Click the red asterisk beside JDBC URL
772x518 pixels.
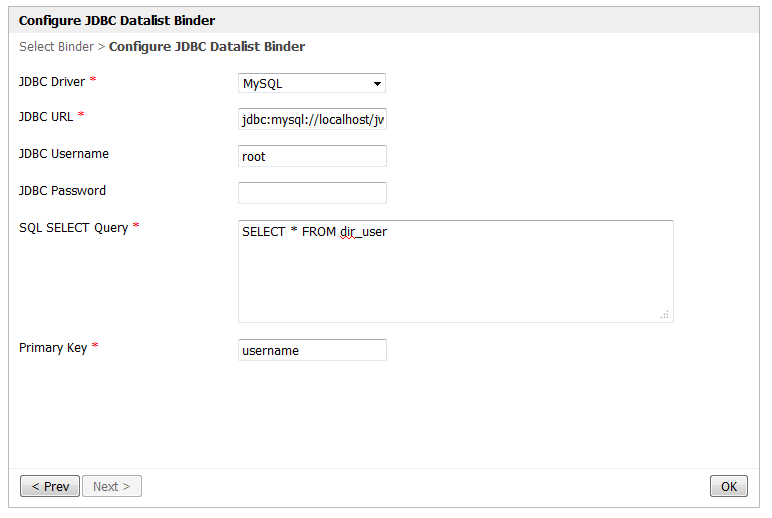pyautogui.click(x=81, y=115)
